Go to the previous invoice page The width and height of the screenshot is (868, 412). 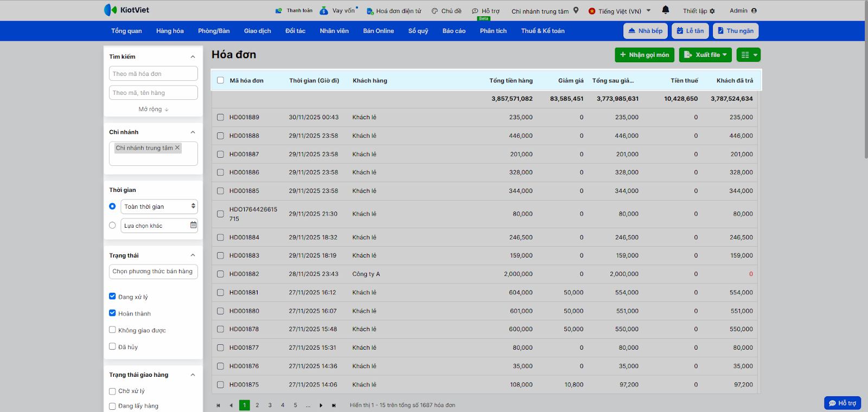tap(231, 405)
